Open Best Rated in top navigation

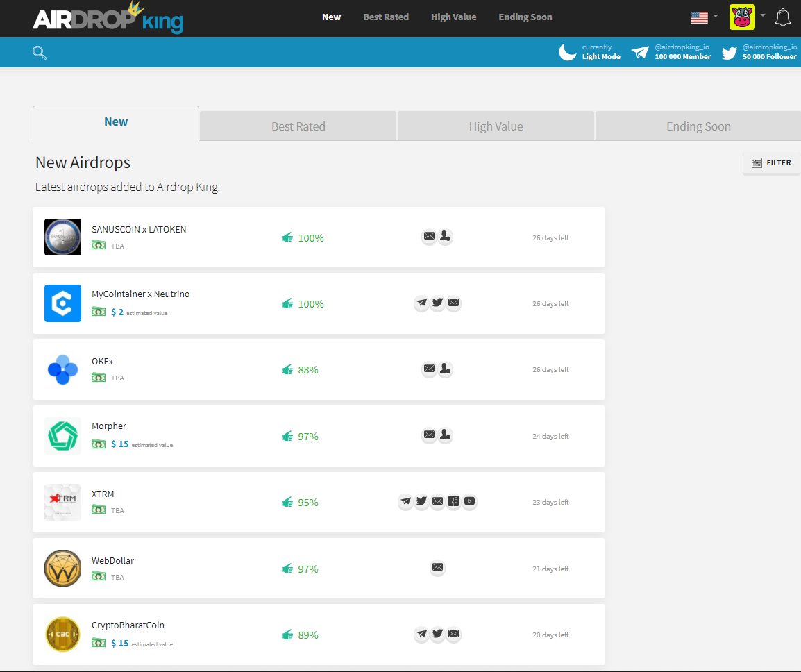[x=386, y=17]
